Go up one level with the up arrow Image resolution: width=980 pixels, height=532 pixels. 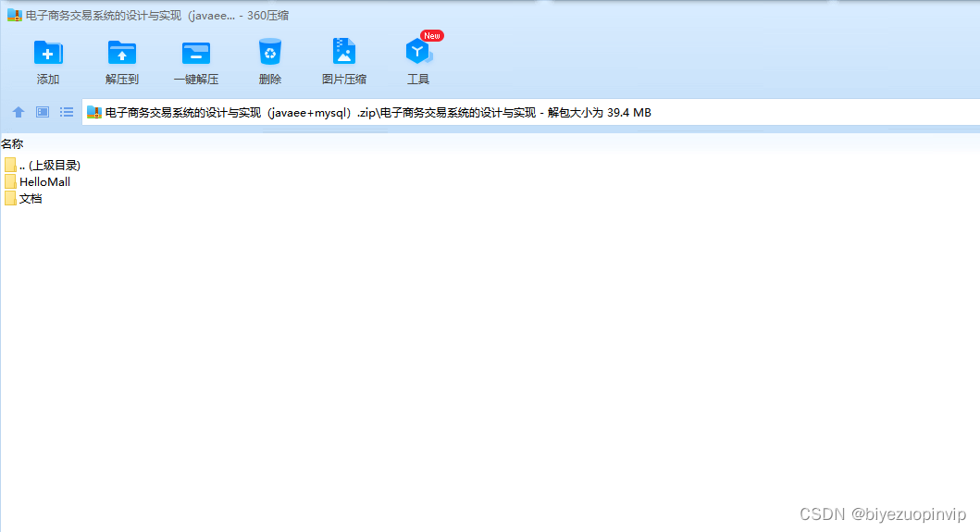(x=19, y=112)
